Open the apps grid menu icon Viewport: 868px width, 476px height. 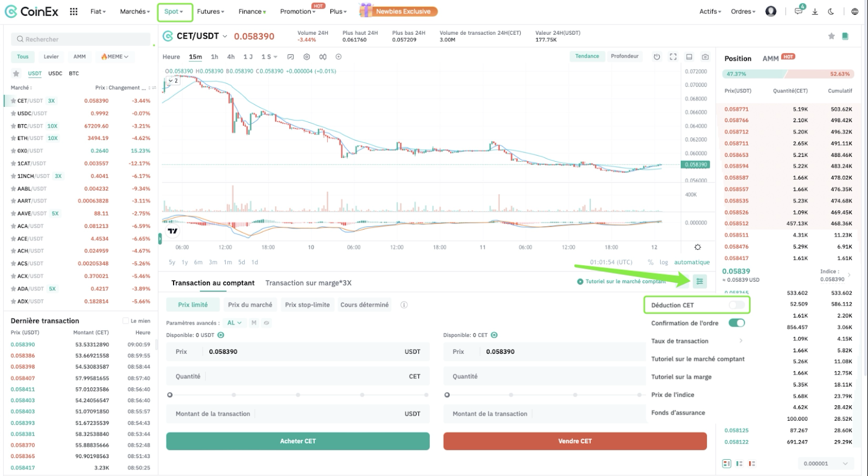point(74,11)
